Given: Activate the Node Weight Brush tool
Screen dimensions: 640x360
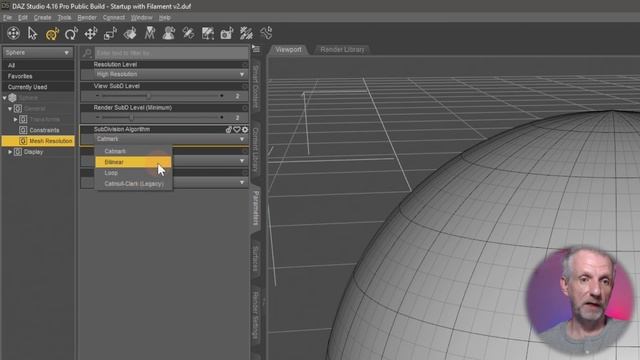Looking at the screenshot, I should pyautogui.click(x=188, y=33).
